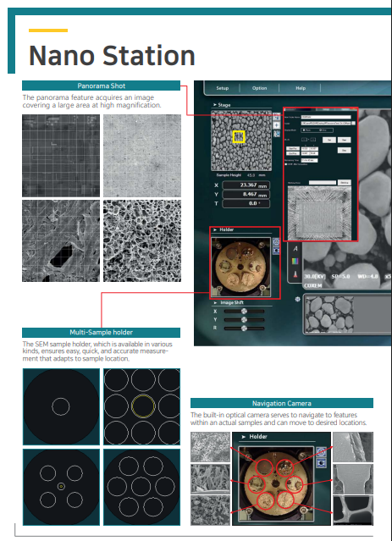Select the second Display Mode radio option
The width and height of the screenshot is (392, 541).
click(320, 130)
